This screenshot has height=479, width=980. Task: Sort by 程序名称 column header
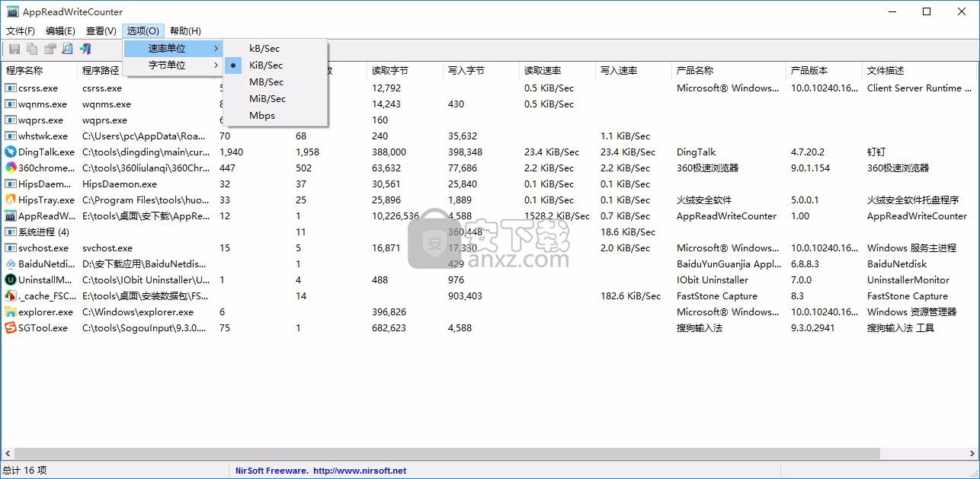point(40,71)
